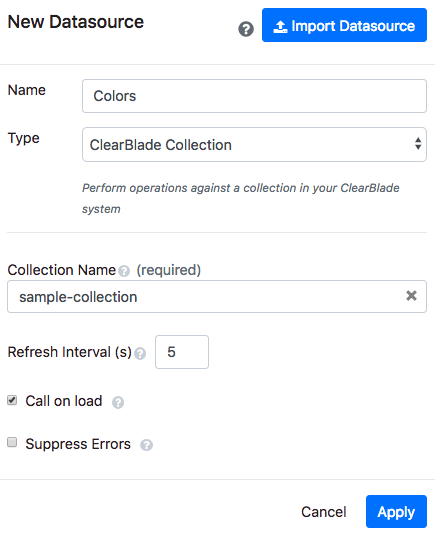Focus the Name field containing Colors
The height and width of the screenshot is (536, 435).
click(254, 96)
